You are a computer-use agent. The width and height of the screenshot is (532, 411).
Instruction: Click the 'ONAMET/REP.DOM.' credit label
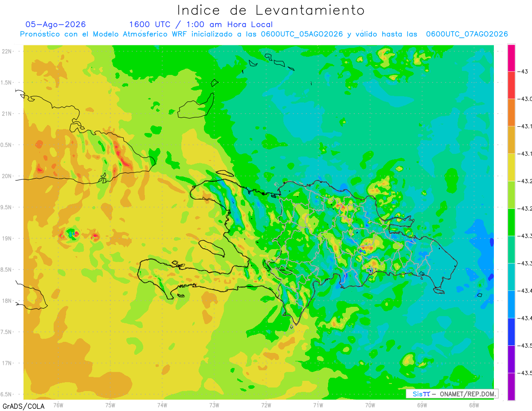coord(467,394)
